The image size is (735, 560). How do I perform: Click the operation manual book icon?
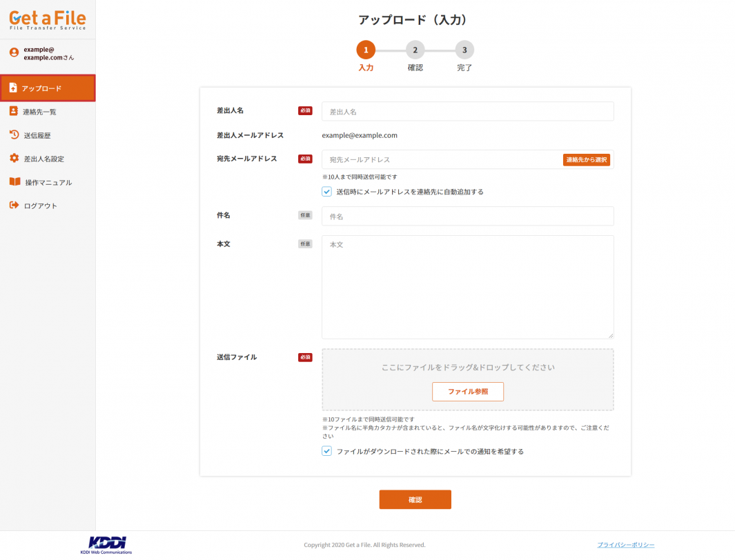click(x=14, y=182)
